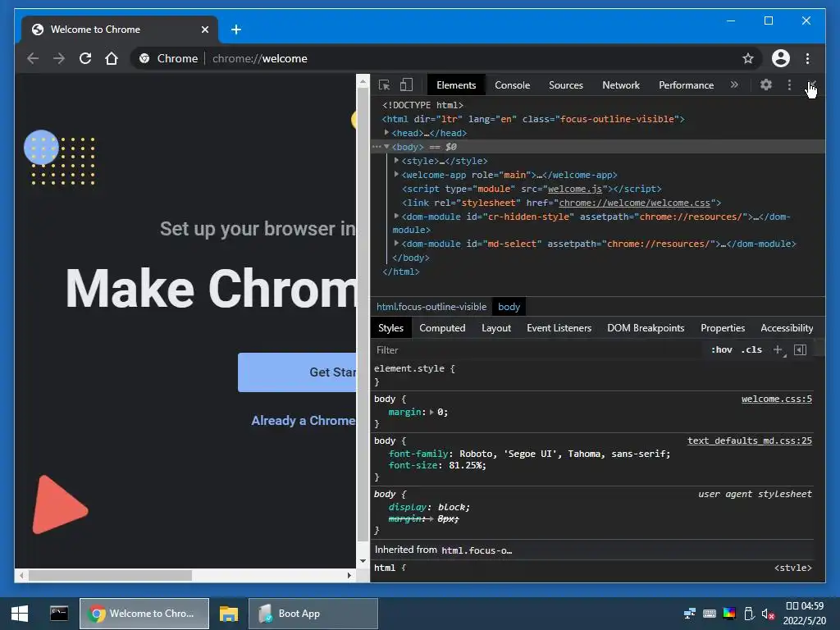Image resolution: width=840 pixels, height=630 pixels.
Task: Toggle the .cls classes button
Action: point(751,349)
